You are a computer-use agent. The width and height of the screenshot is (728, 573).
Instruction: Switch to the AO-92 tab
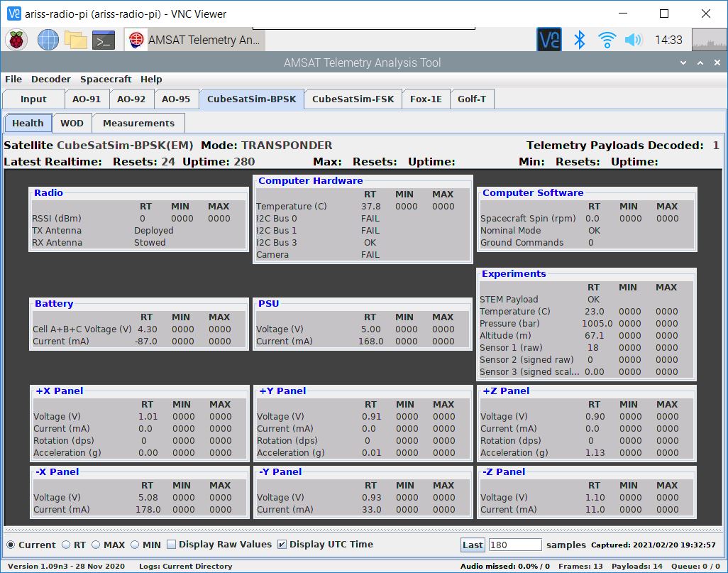(x=131, y=99)
